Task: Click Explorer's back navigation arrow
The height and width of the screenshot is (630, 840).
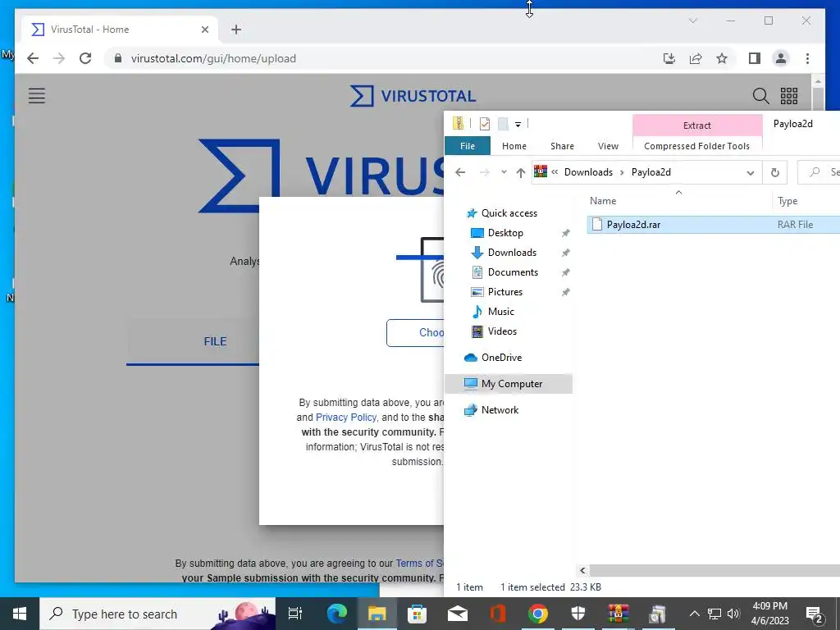Action: [460, 172]
